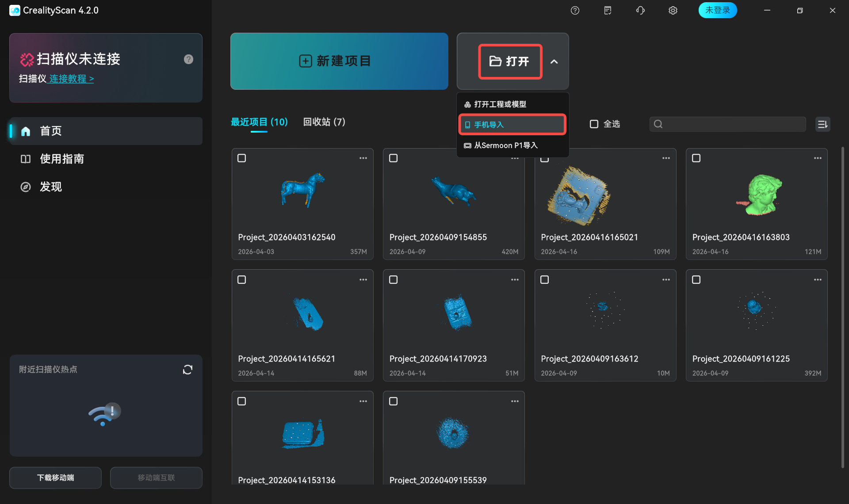Open the feedback document icon in titlebar
Screen dimensions: 849x504
(x=607, y=10)
